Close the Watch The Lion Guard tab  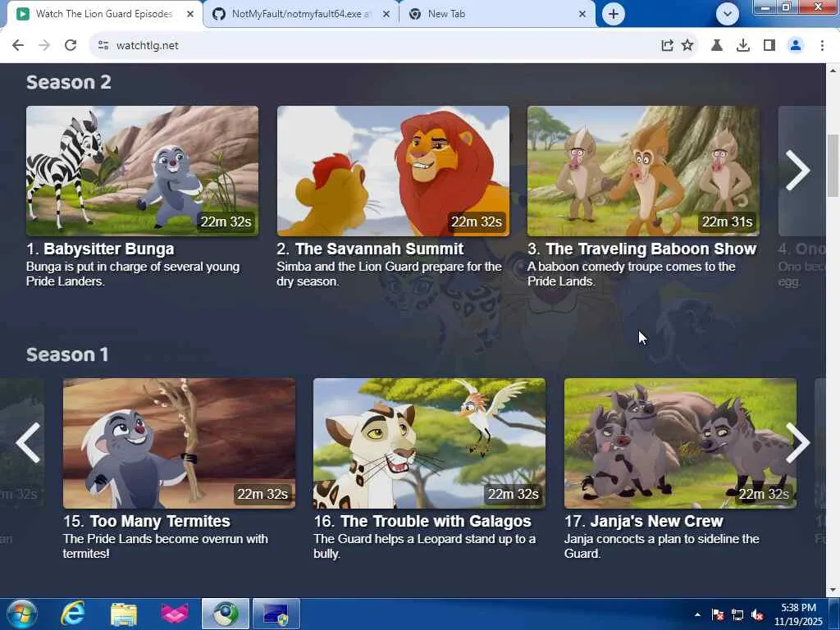point(190,14)
